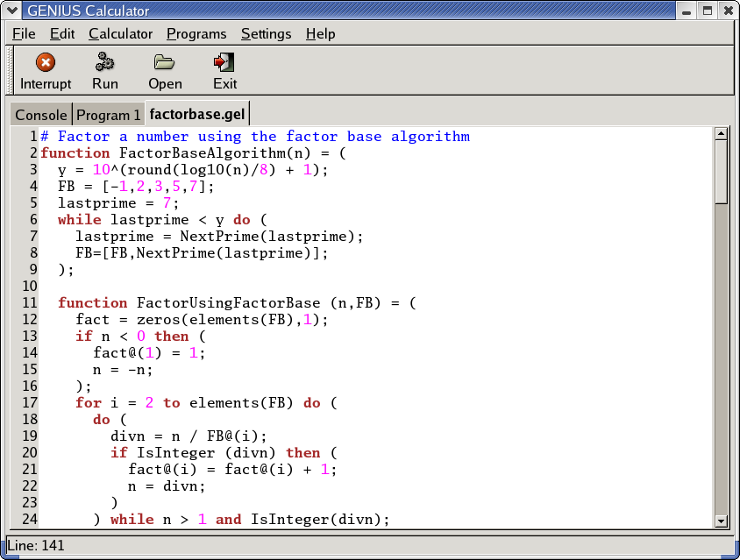Exit the application via door icon

tap(224, 62)
